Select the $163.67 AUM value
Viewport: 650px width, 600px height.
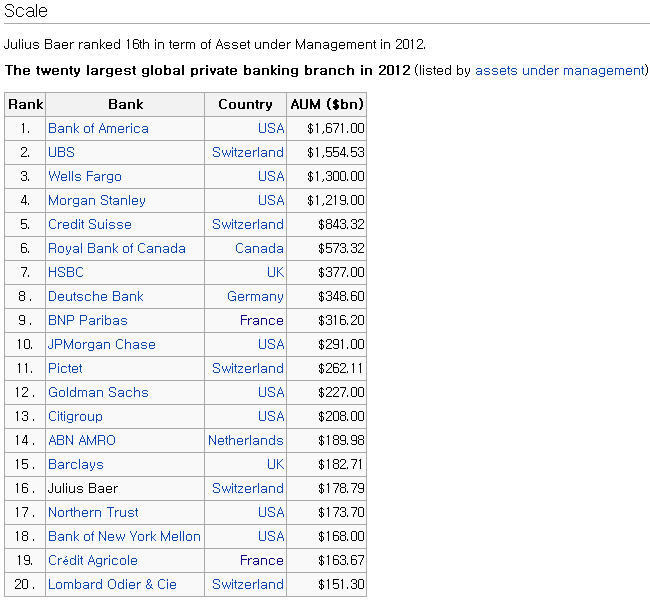341,561
